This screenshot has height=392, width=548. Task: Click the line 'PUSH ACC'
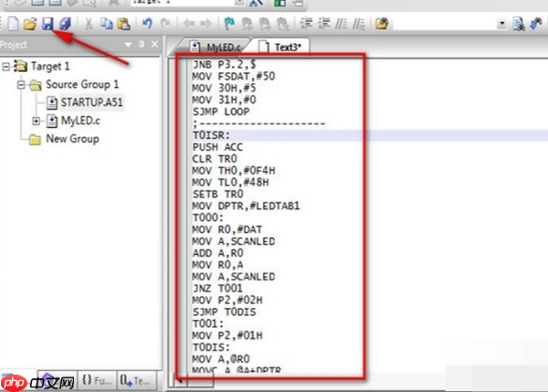217,147
